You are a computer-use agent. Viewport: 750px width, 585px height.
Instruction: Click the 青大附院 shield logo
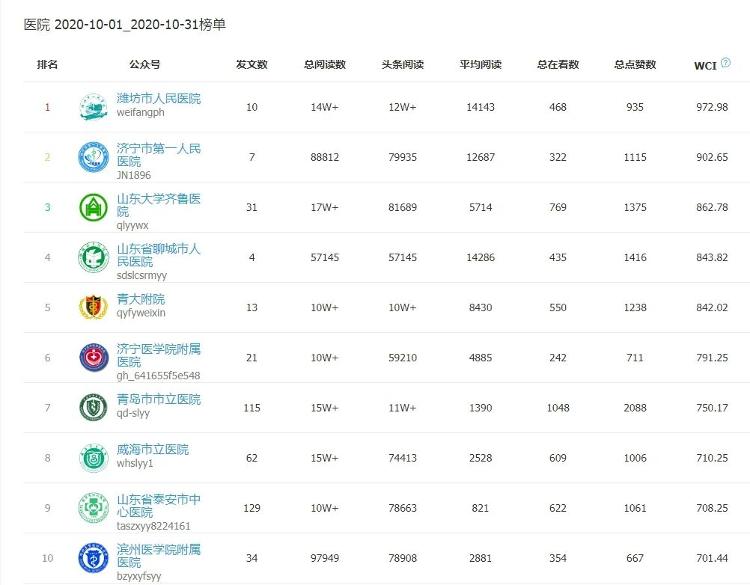93,307
